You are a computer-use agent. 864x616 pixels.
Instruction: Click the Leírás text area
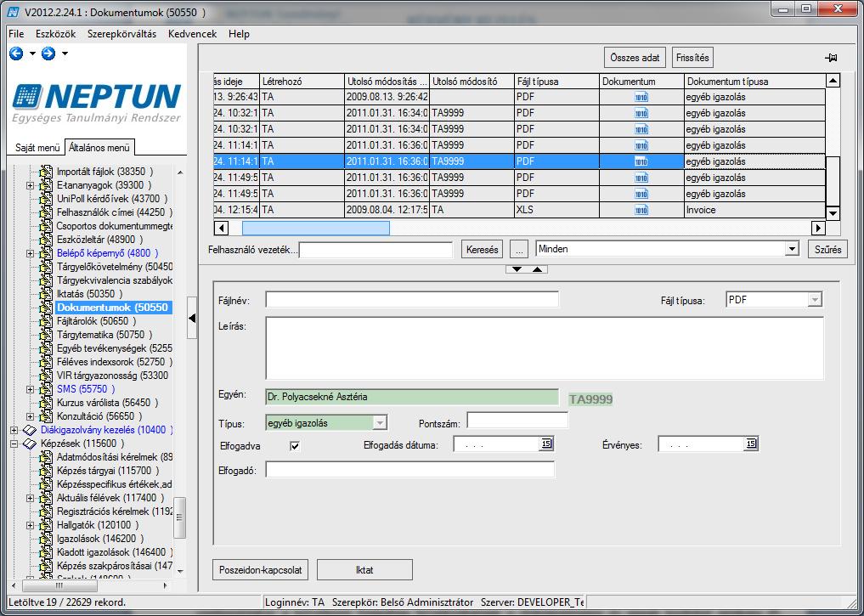point(545,348)
